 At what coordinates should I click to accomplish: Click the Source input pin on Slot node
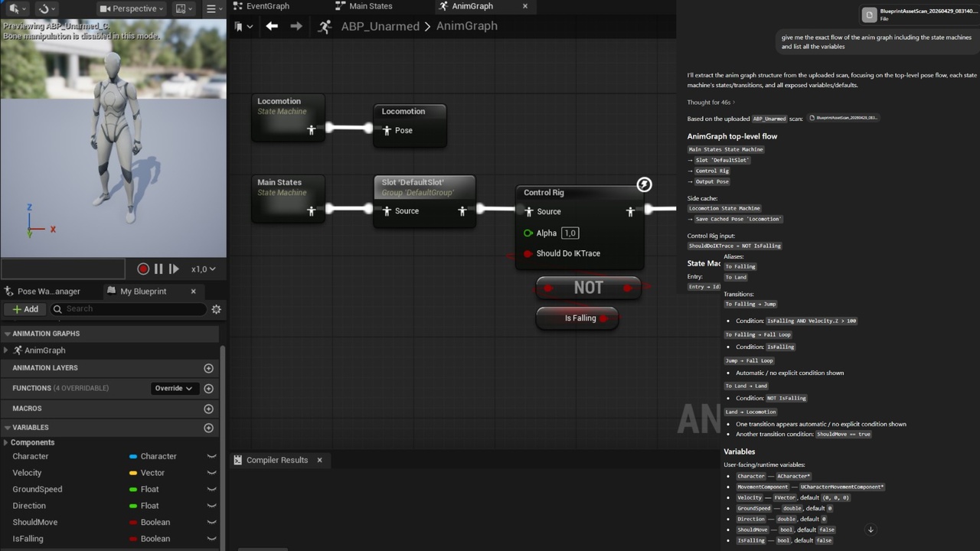pos(387,211)
